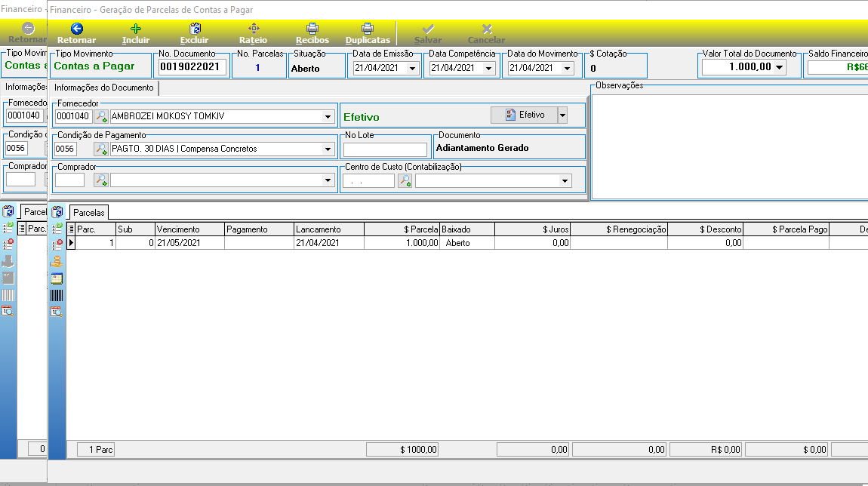Click the Pagamento column header
Viewport: 868px width, 486px height.
tap(259, 229)
